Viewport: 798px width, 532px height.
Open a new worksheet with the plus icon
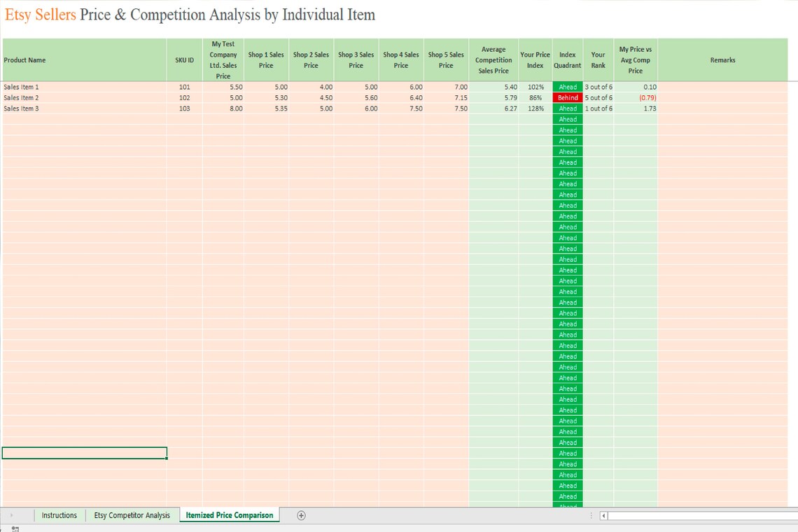301,515
